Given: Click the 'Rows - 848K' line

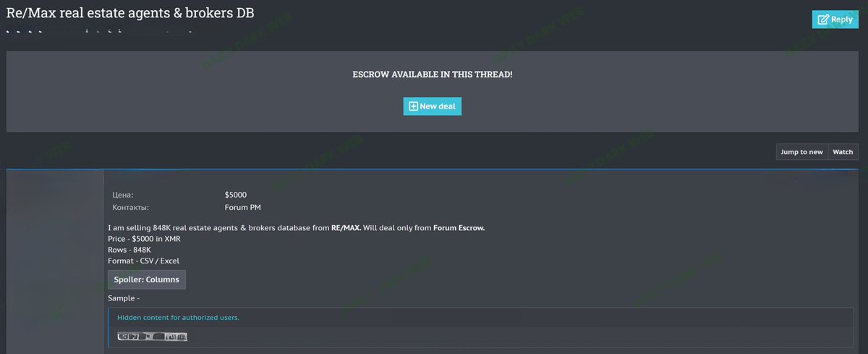Looking at the screenshot, I should click(129, 250).
